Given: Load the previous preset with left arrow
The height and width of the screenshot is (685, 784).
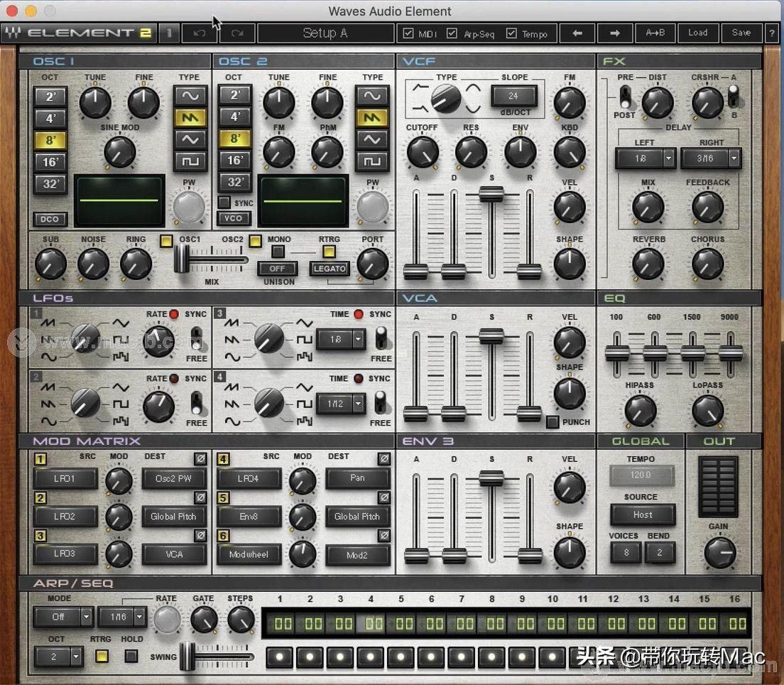Looking at the screenshot, I should pyautogui.click(x=577, y=33).
